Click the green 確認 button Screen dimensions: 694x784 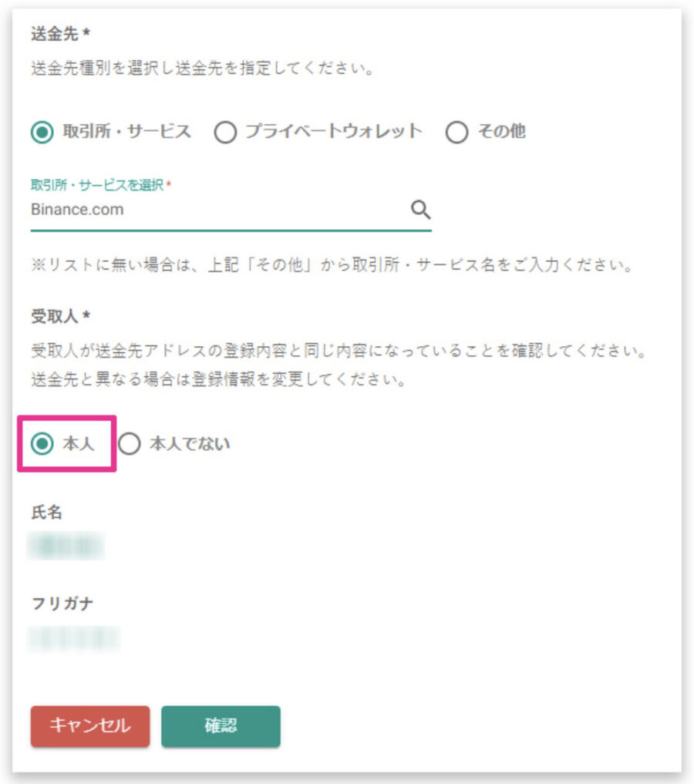pyautogui.click(x=221, y=726)
